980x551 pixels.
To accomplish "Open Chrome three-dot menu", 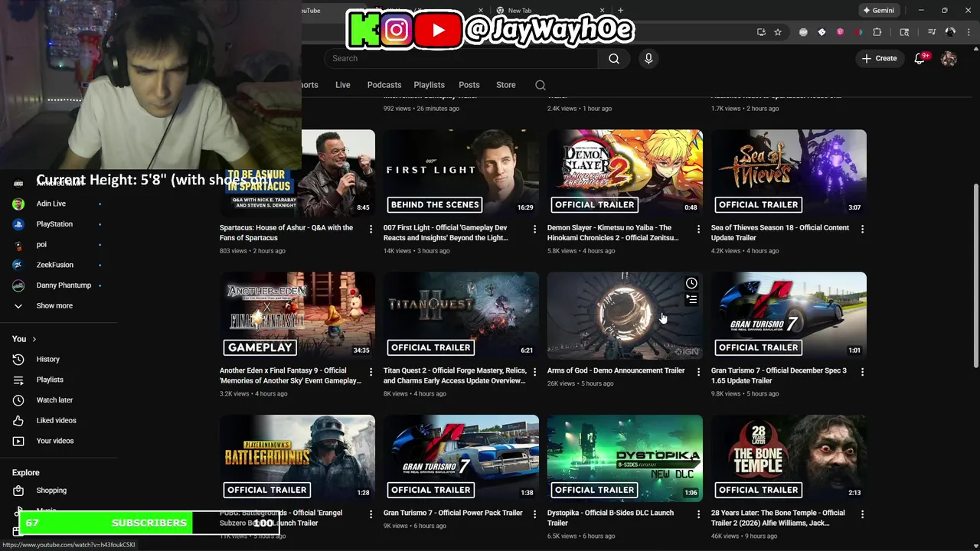I will pyautogui.click(x=968, y=32).
